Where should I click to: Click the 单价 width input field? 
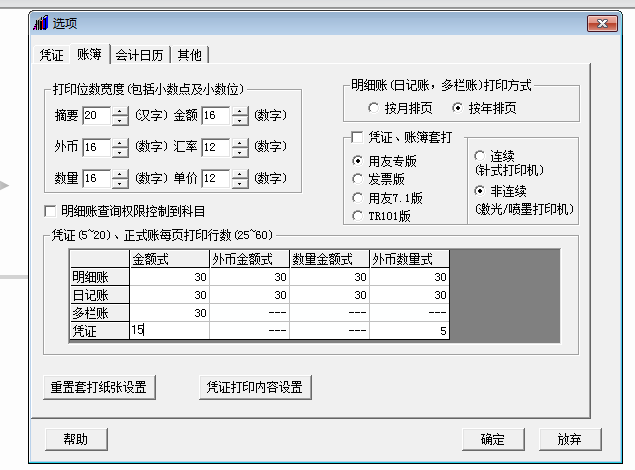[x=216, y=179]
